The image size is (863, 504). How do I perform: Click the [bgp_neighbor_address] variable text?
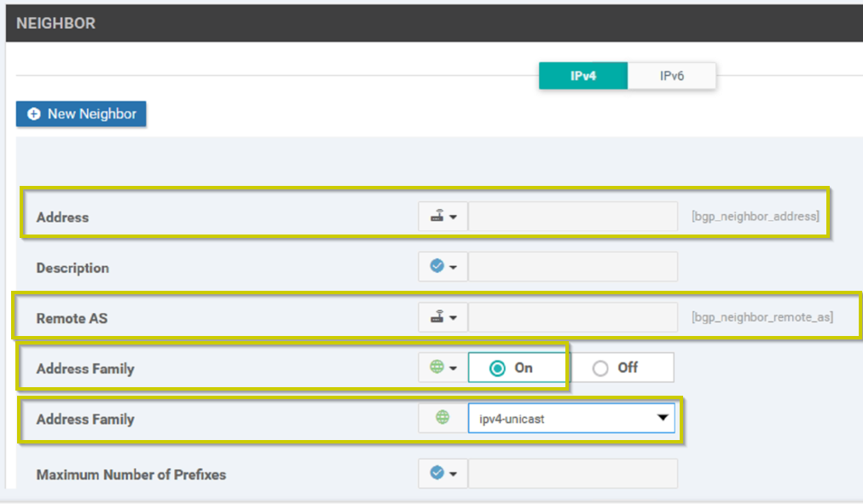(x=756, y=217)
